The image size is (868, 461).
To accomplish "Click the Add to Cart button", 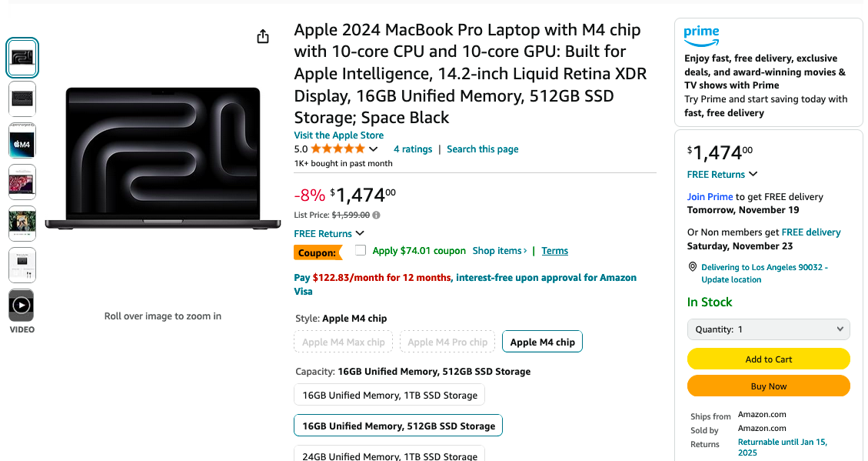I will point(768,359).
